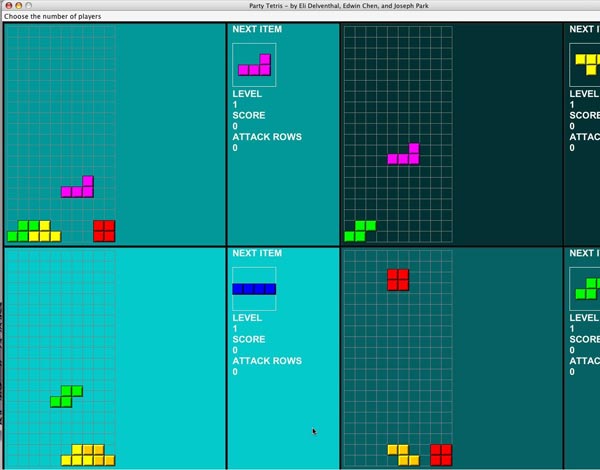Open the Choose the number of players menu
This screenshot has width=600, height=470.
[x=52, y=16]
